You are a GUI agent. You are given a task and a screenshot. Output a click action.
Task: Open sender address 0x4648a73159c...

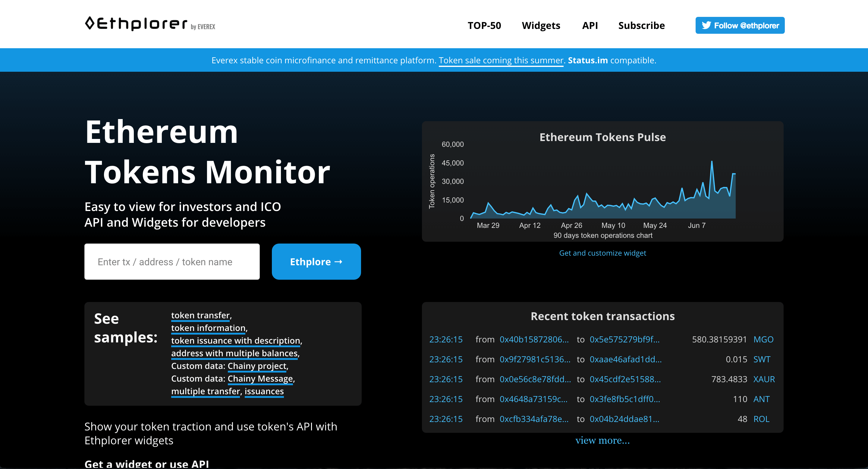click(x=533, y=399)
